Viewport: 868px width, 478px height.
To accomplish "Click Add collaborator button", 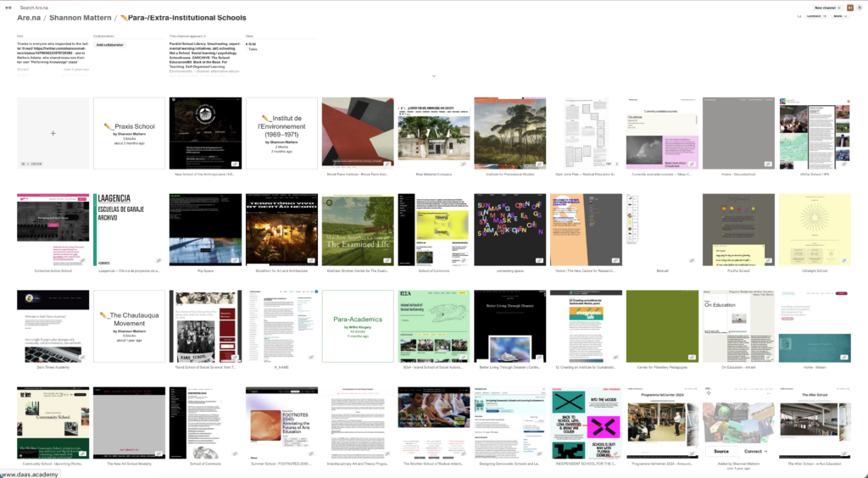I will (x=109, y=45).
